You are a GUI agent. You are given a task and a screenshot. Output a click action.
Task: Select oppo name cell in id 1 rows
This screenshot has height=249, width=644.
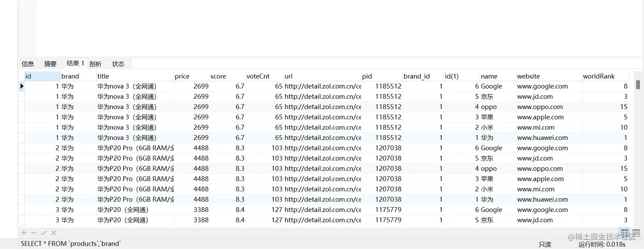point(498,107)
